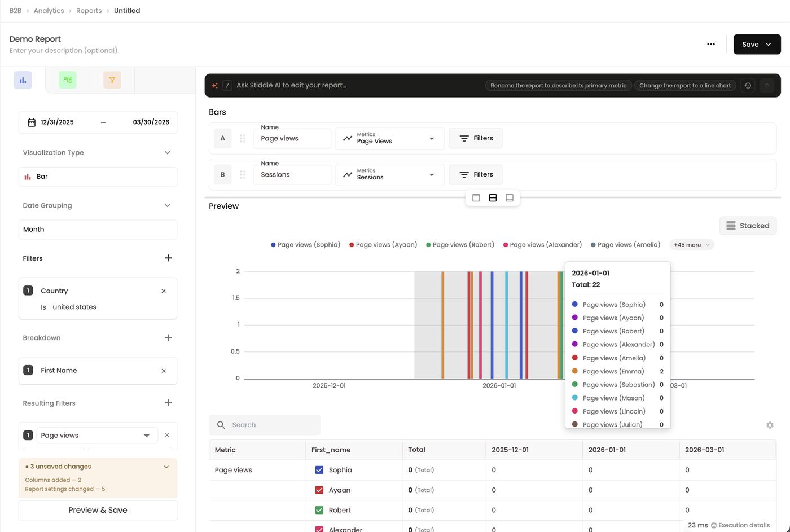Open the Metrics dropdown for Page Views
This screenshot has height=532, width=790.
pos(390,139)
